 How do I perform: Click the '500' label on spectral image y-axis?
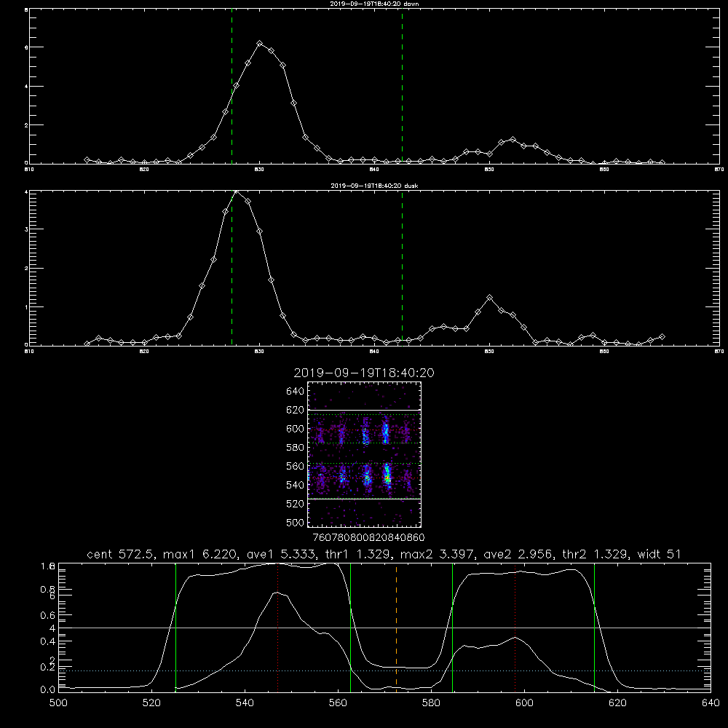[296, 522]
